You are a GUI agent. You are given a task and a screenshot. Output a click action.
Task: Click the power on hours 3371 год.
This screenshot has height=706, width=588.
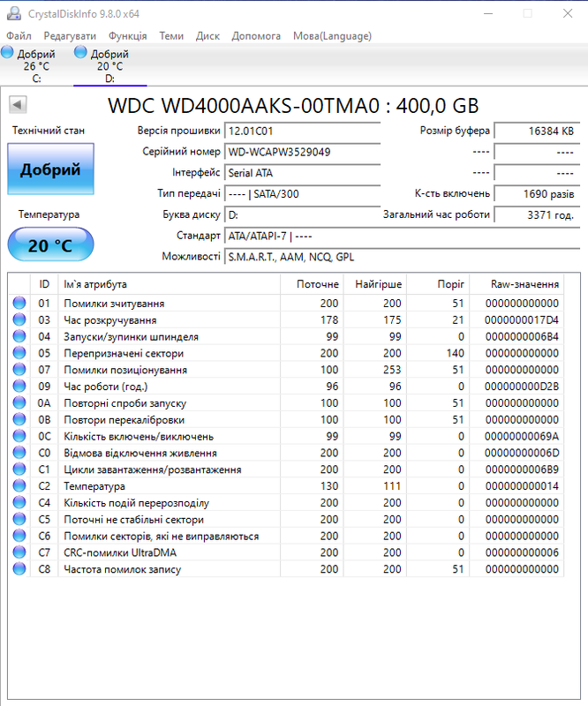[x=537, y=215]
